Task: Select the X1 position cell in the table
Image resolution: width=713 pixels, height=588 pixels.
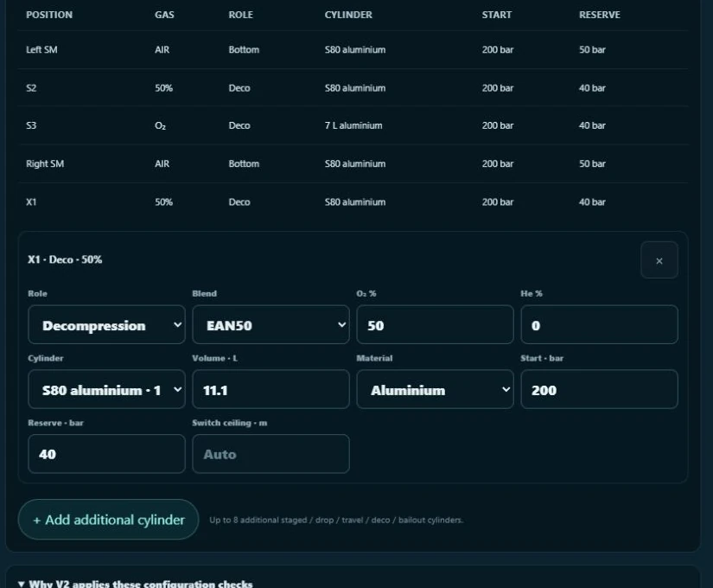Action: tap(31, 202)
